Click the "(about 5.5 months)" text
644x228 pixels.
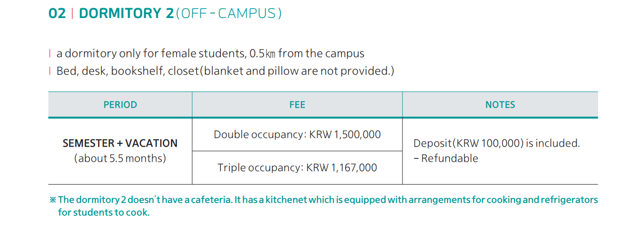(120, 158)
